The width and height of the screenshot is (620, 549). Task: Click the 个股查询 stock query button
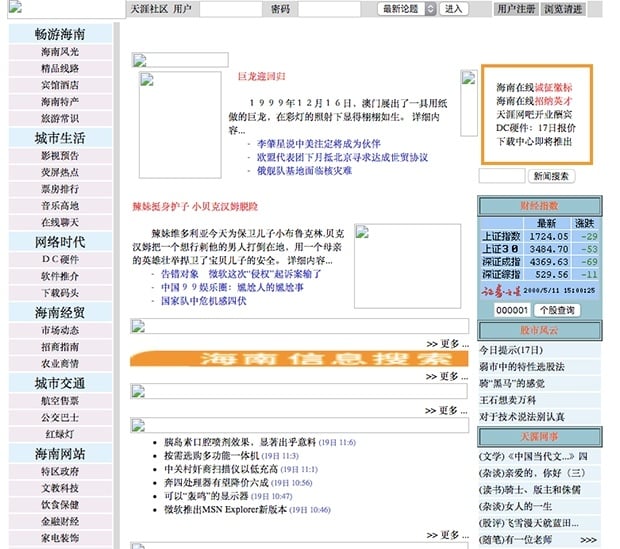click(x=556, y=310)
